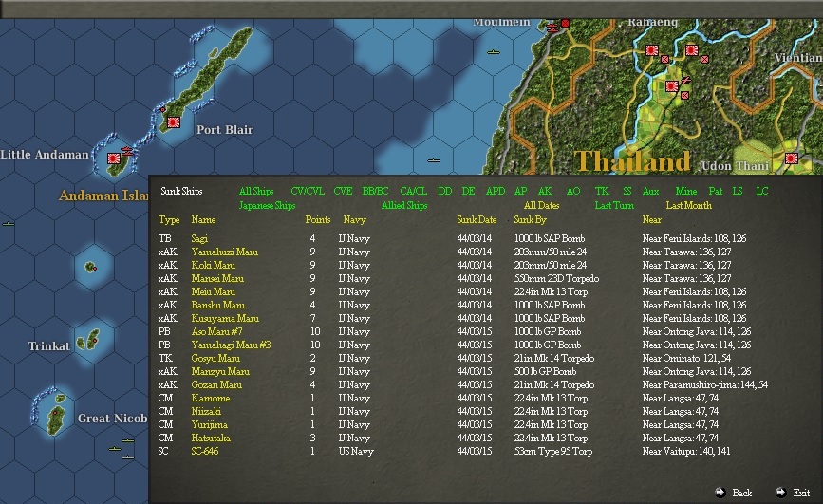The image size is (823, 504).
Task: Filter sunk ships by CVE
Action: pos(344,191)
